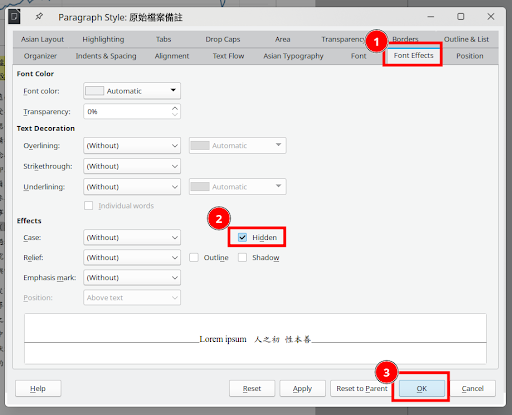Click the Overlining color swatch
512x415 pixels.
point(200,145)
